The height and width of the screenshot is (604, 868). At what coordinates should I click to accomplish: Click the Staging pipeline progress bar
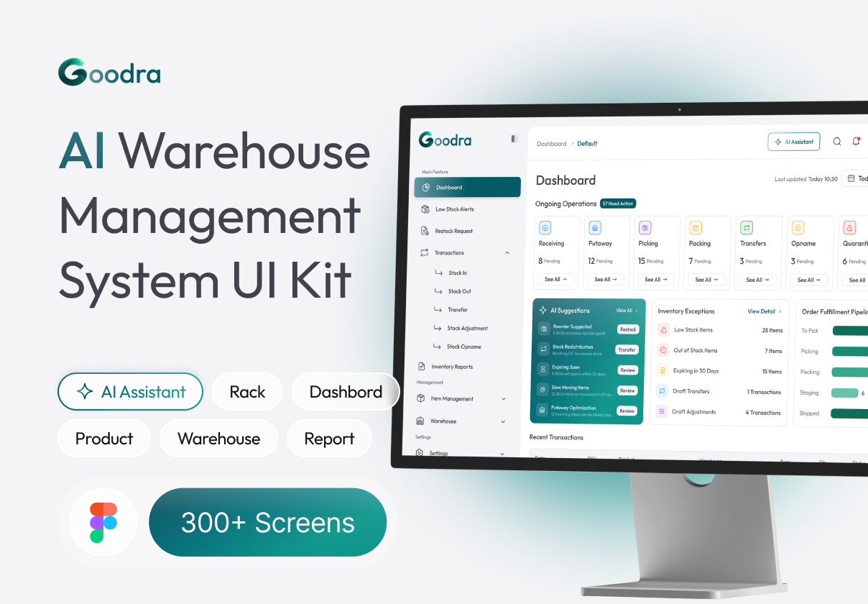[x=845, y=393]
